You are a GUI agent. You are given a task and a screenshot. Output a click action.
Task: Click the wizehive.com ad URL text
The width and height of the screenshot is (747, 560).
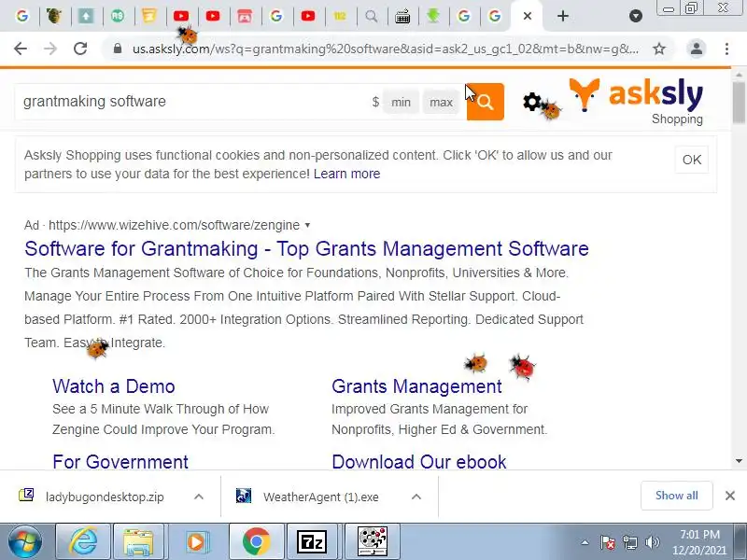pyautogui.click(x=174, y=225)
